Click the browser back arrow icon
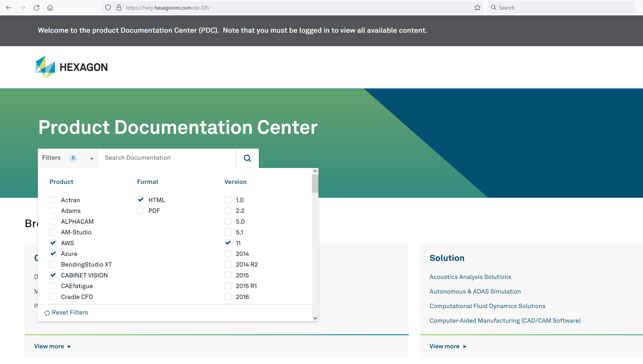Image resolution: width=643 pixels, height=364 pixels. pyautogui.click(x=9, y=7)
